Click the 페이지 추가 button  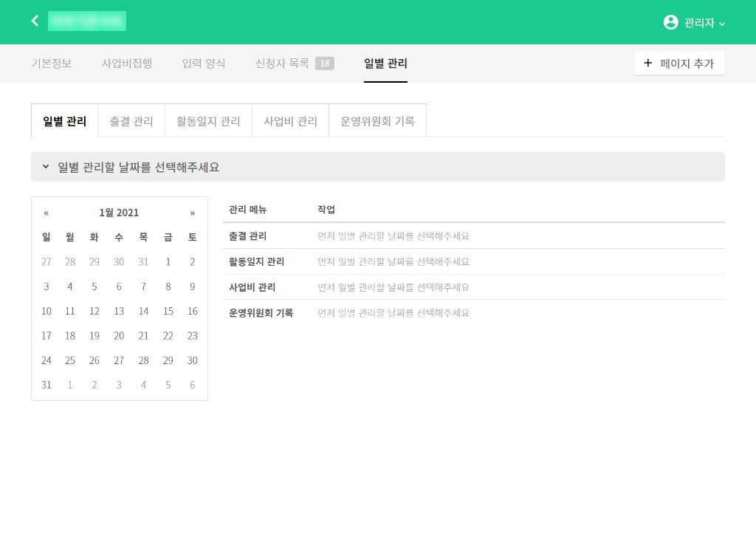(x=679, y=64)
